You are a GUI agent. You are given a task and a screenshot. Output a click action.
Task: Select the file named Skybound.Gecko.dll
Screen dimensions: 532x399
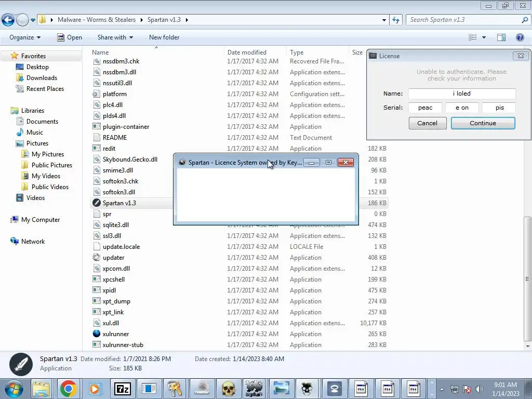[x=130, y=159]
